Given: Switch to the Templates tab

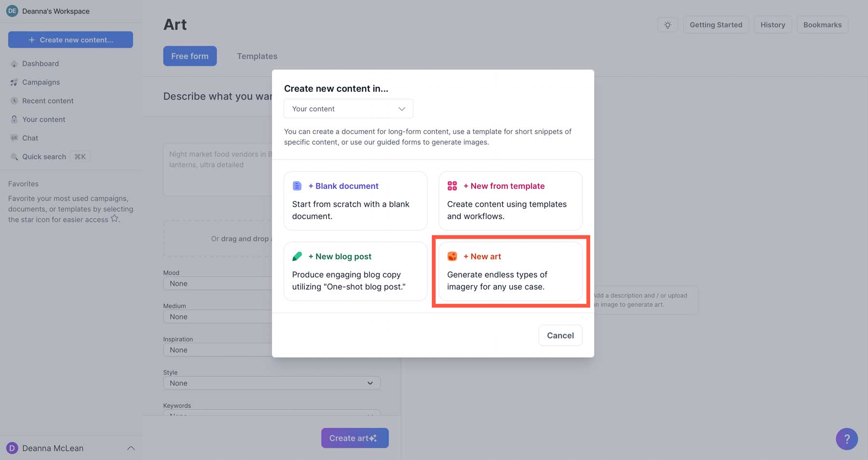Looking at the screenshot, I should coord(257,56).
